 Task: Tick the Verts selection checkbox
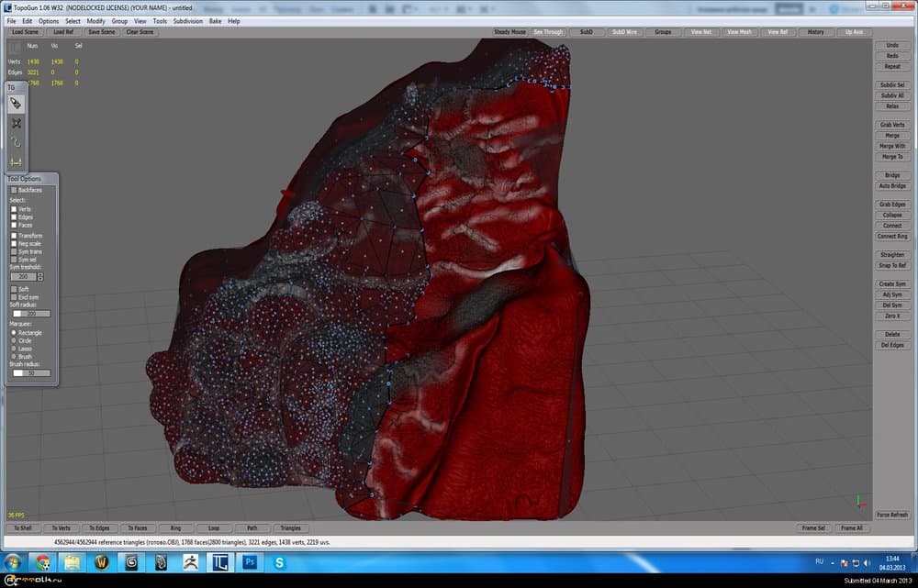point(14,209)
